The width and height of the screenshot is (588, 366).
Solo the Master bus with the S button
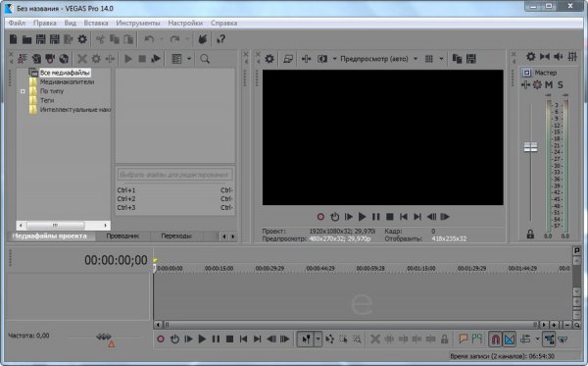click(x=561, y=84)
